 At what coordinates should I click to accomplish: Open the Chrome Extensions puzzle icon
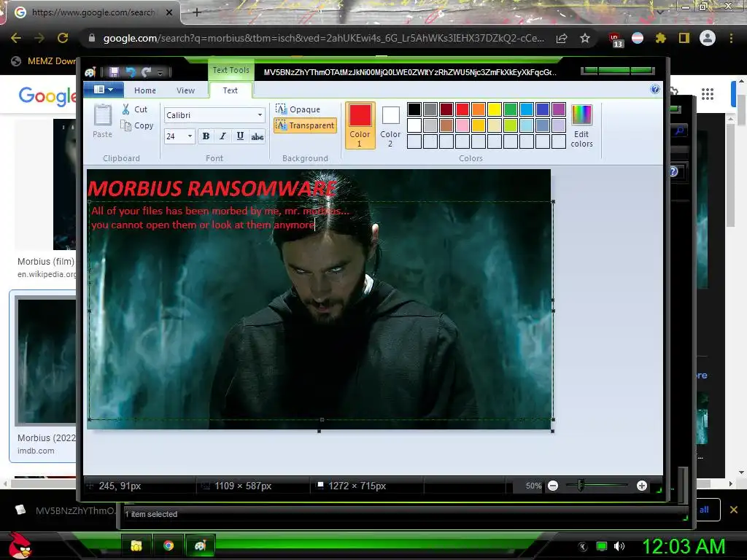click(660, 38)
